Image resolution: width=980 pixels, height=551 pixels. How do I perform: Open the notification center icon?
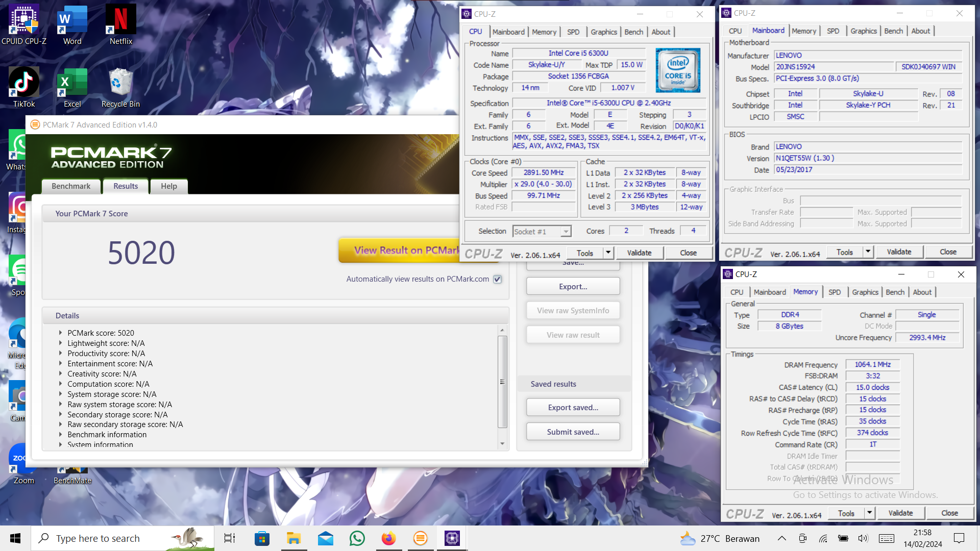(959, 538)
